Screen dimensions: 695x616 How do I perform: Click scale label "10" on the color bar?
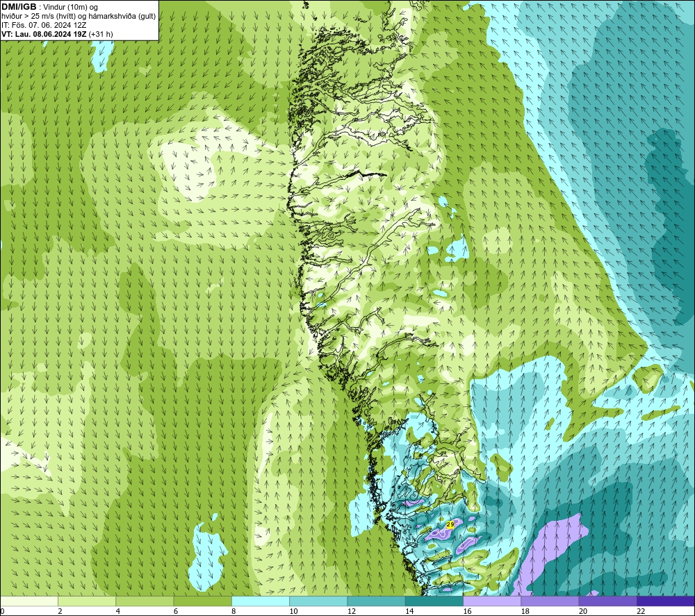293,612
